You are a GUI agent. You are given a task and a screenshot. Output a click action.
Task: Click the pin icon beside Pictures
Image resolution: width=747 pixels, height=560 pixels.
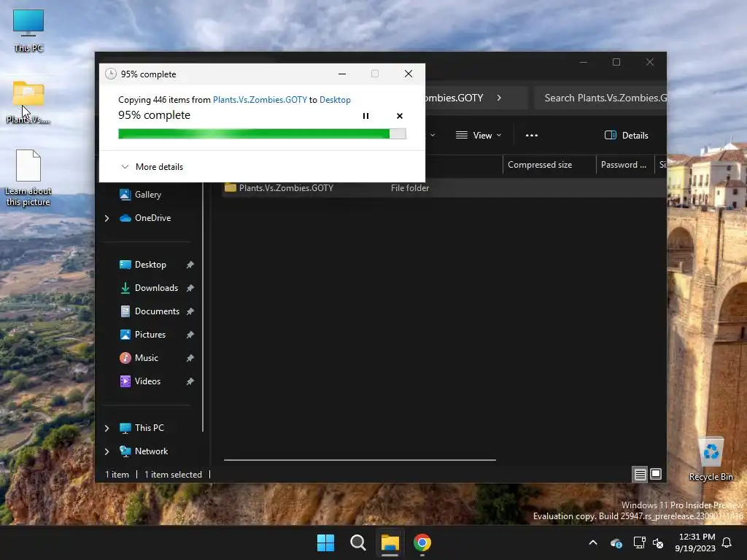pos(190,335)
